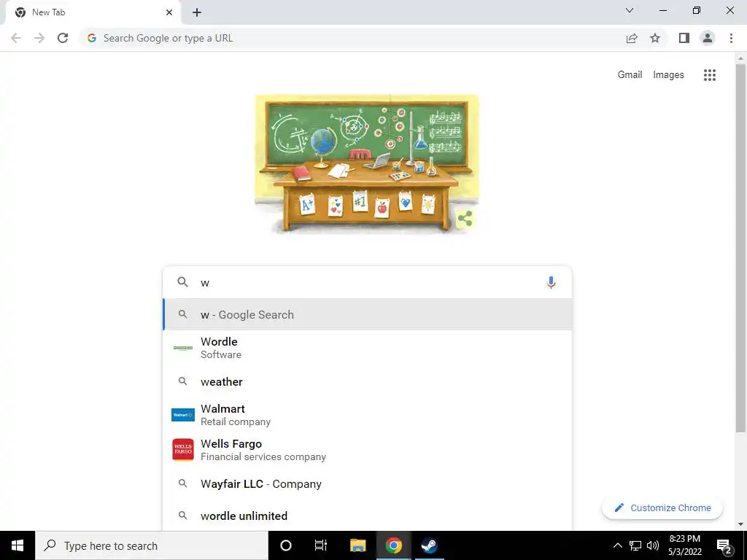The height and width of the screenshot is (560, 747).
Task: Pick the Wells Fargo suggestion
Action: point(368,450)
